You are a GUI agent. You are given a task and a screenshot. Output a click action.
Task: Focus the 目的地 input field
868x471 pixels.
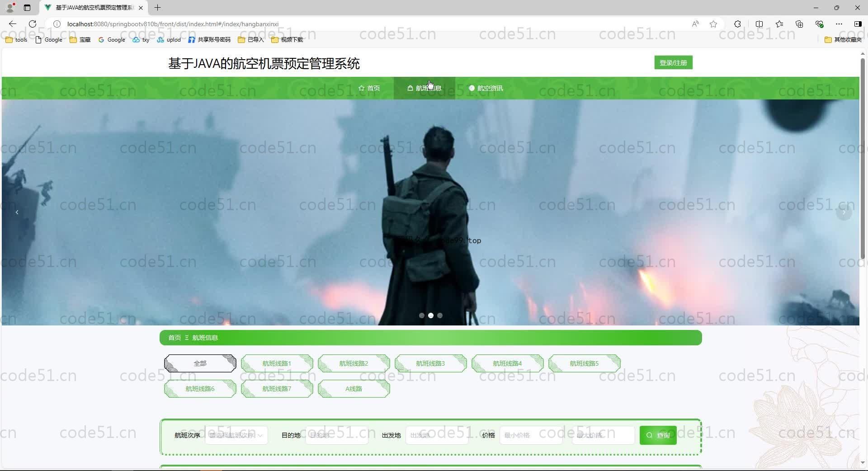click(x=337, y=435)
